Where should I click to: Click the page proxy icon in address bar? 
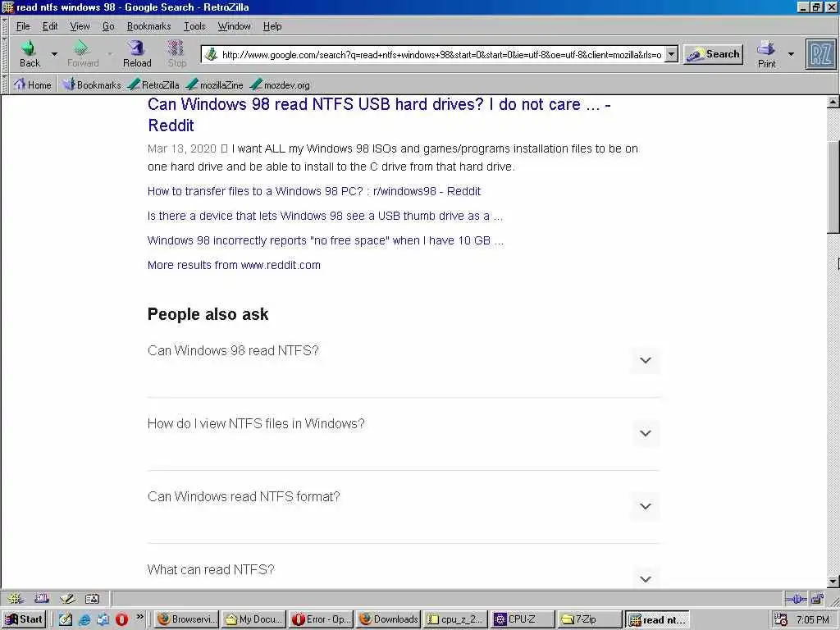click(212, 54)
